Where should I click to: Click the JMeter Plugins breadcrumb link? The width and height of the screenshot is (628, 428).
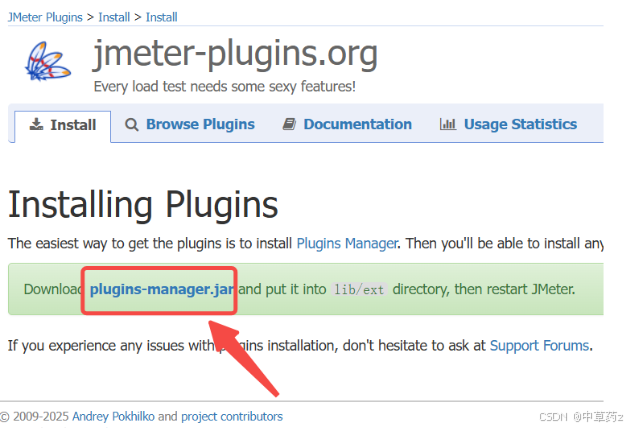tap(45, 17)
